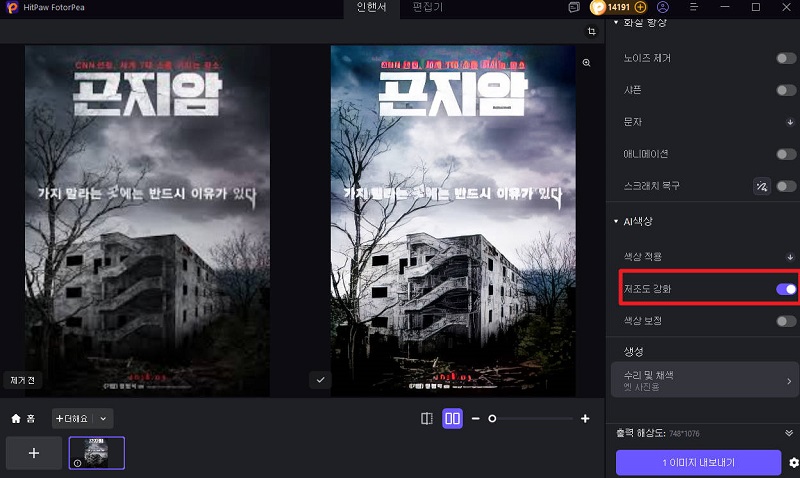This screenshot has height=478, width=800.
Task: Collapse the AI색상 section
Action: [616, 221]
